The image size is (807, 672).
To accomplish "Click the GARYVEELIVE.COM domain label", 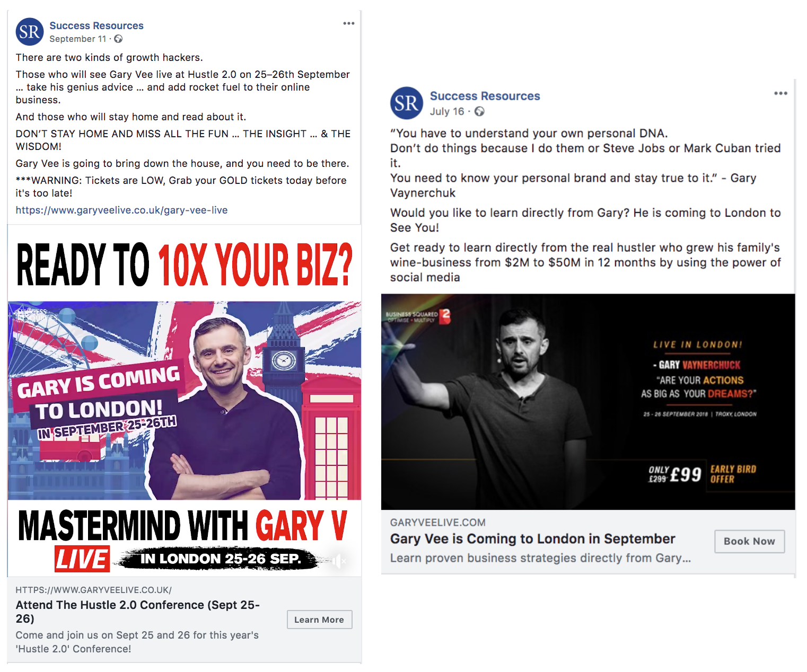I will [x=438, y=523].
